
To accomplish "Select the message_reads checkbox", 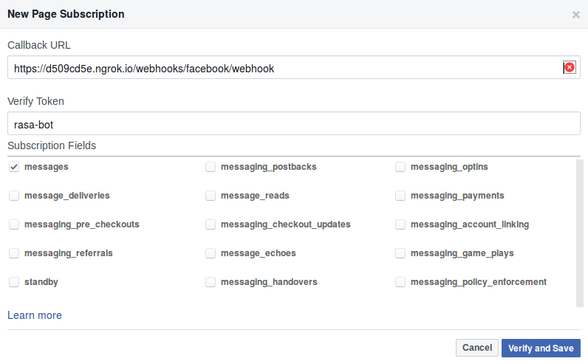I will (x=211, y=196).
